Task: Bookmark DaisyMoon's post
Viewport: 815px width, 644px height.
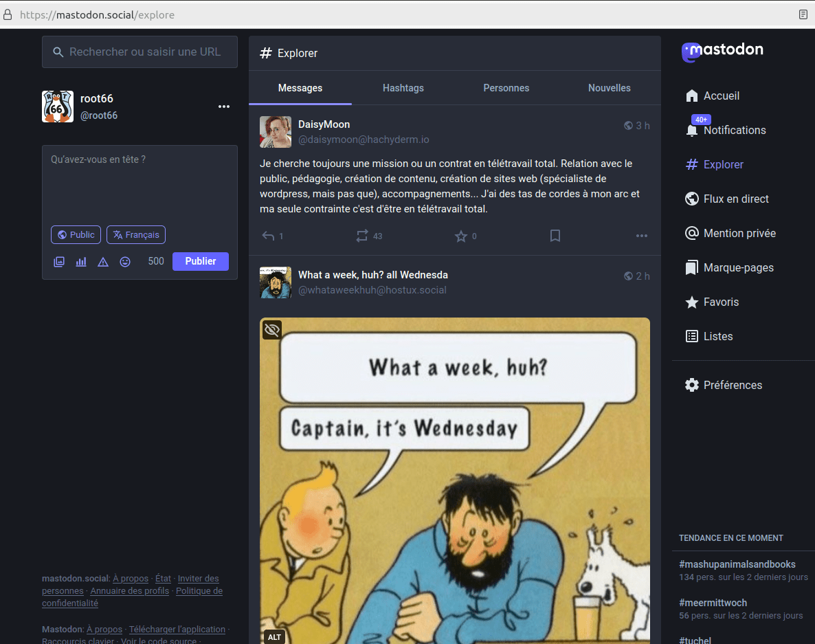Action: coord(555,236)
